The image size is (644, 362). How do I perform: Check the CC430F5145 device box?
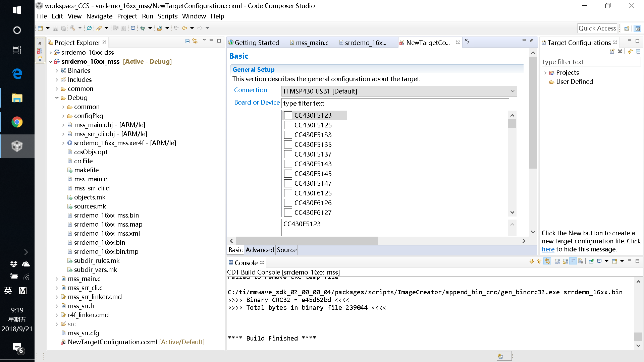(288, 174)
